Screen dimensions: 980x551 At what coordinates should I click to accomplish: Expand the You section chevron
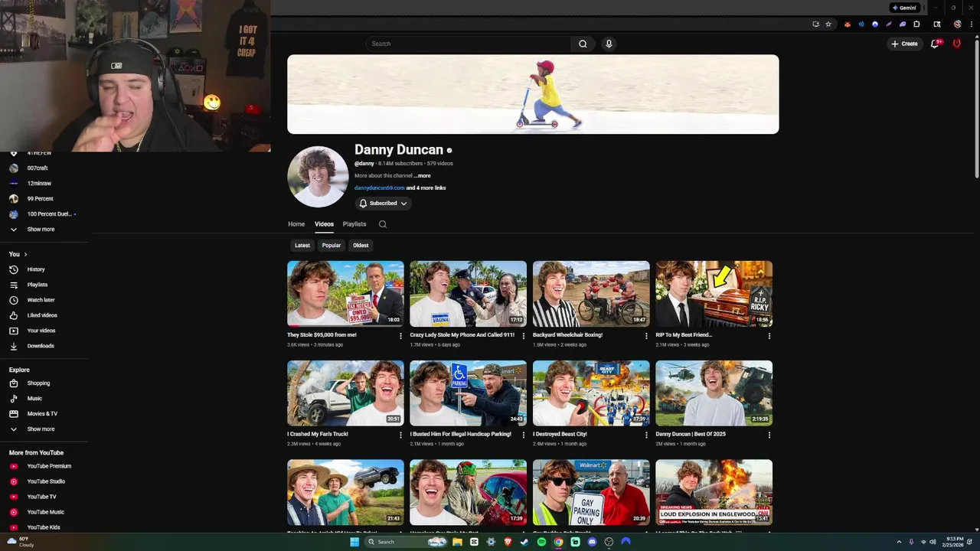25,254
